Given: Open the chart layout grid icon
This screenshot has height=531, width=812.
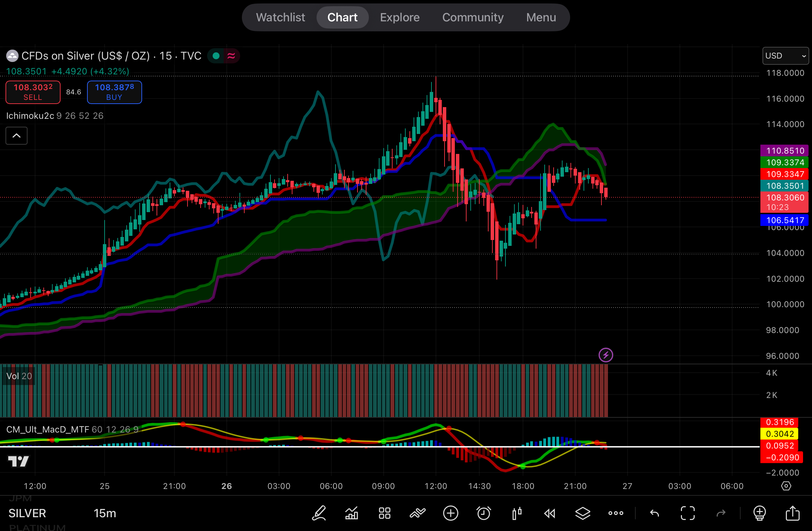Looking at the screenshot, I should pyautogui.click(x=384, y=513).
